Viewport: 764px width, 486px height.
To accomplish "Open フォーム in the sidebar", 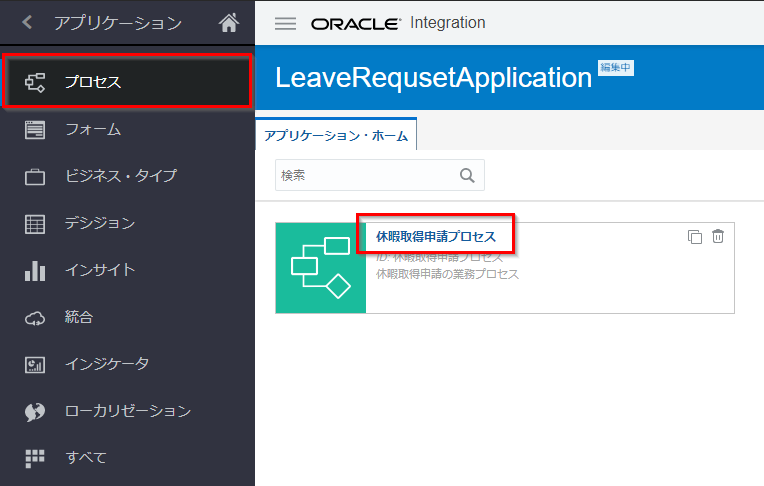I will click(x=93, y=129).
